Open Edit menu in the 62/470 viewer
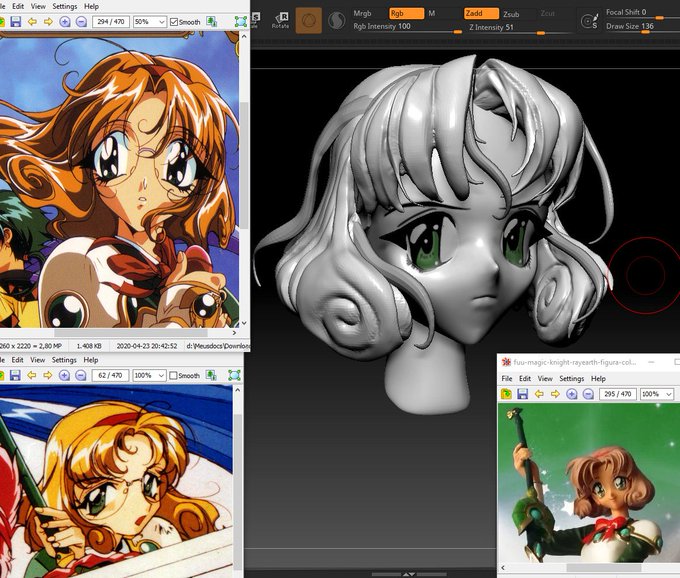The width and height of the screenshot is (680, 578). pyautogui.click(x=17, y=359)
